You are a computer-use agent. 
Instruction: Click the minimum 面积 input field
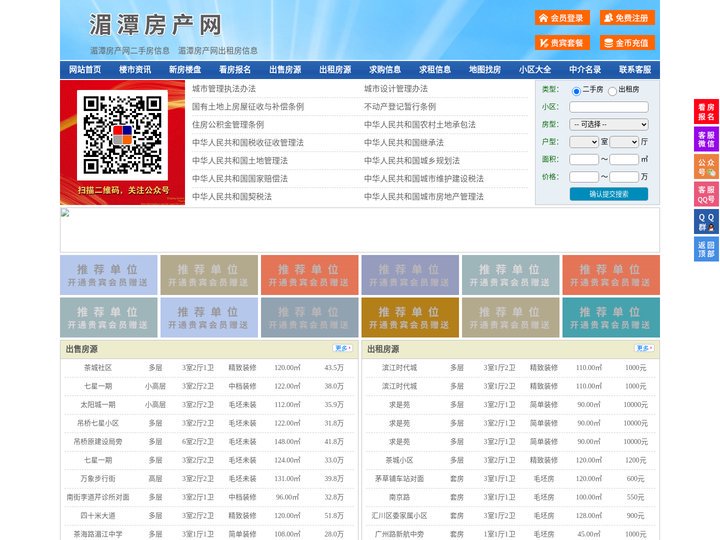pos(584,159)
